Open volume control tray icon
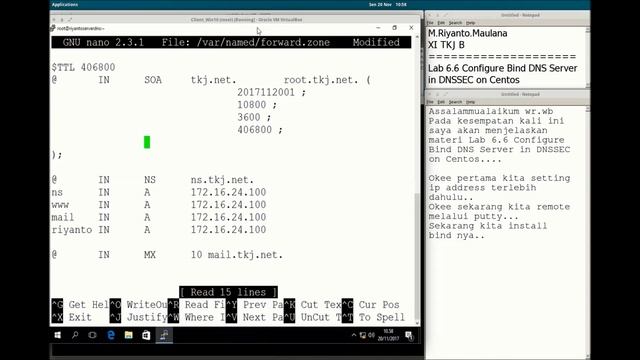The image size is (640, 360). (371, 336)
